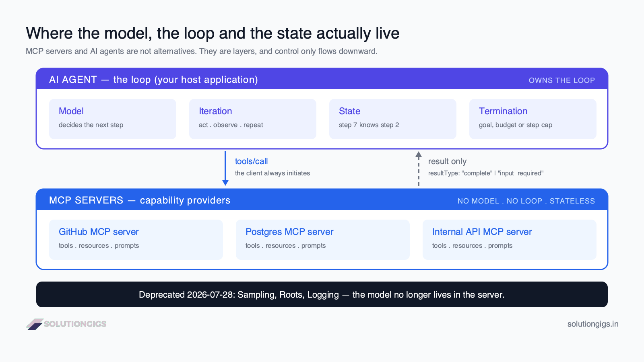Image resolution: width=644 pixels, height=362 pixels.
Task: Click the slide main title
Action: [213, 33]
